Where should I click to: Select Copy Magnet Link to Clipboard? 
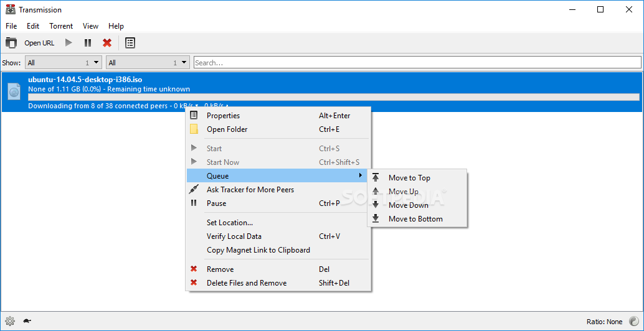pos(278,249)
